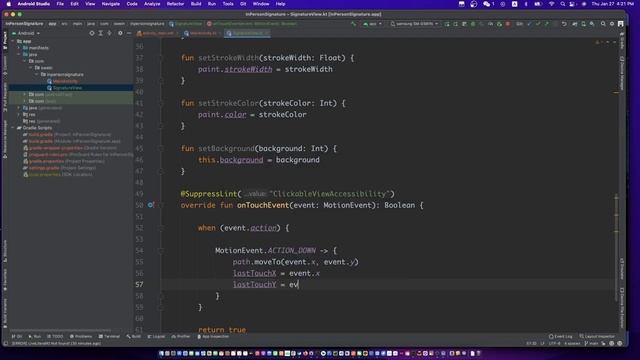Click the red Stop button in toolbar

508,24
